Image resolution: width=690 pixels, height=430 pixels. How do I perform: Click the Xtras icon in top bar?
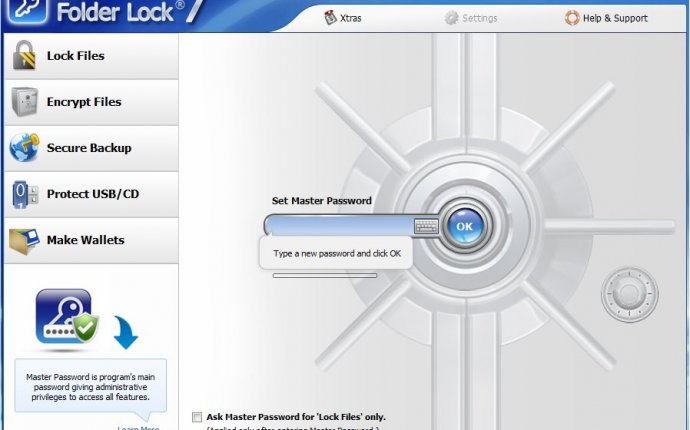(330, 18)
